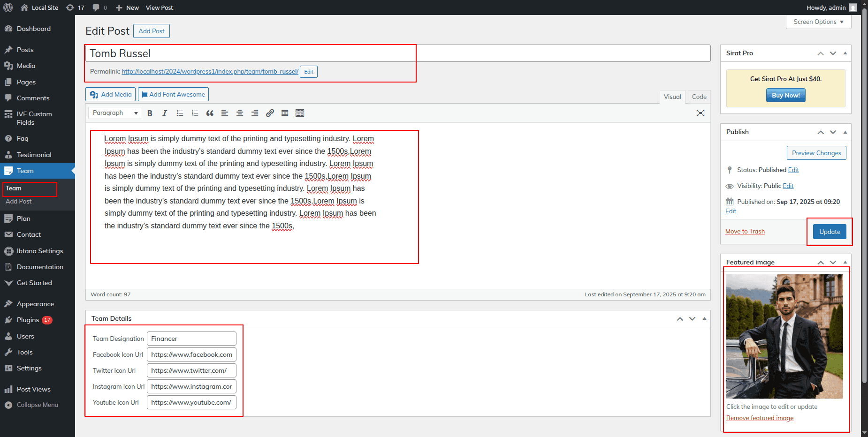868x437 pixels.
Task: Apply blockquote formatting
Action: tap(210, 113)
